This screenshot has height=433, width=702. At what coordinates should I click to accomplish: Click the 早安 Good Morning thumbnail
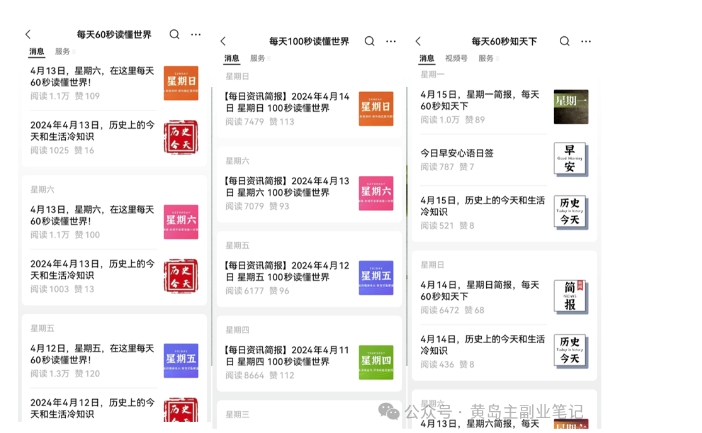[x=571, y=159]
